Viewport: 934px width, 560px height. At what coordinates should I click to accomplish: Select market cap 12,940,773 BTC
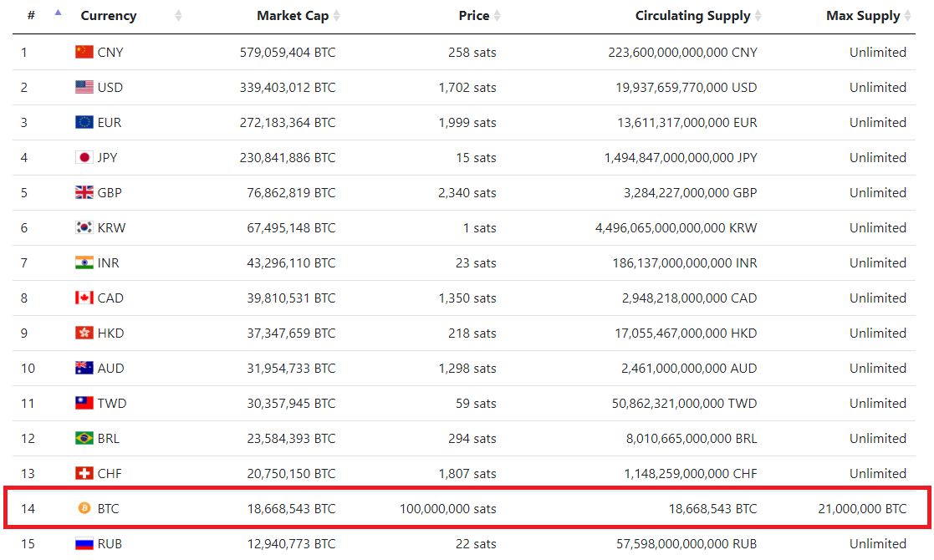pos(291,544)
